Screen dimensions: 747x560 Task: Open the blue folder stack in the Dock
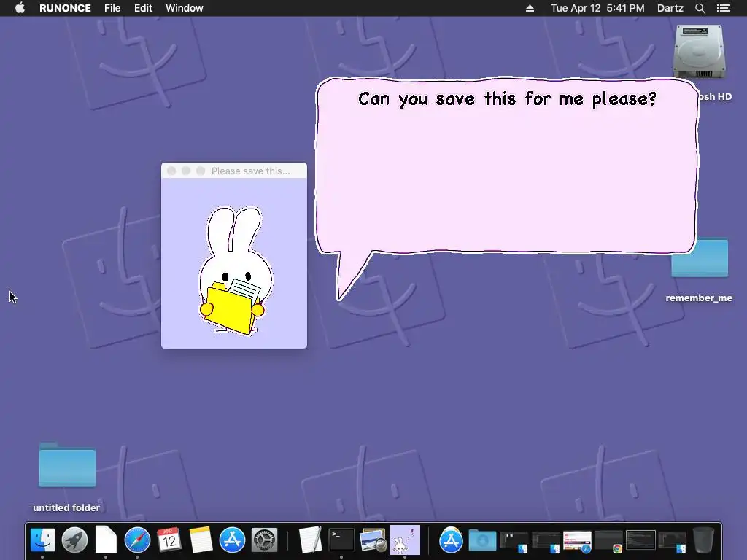[x=482, y=540]
